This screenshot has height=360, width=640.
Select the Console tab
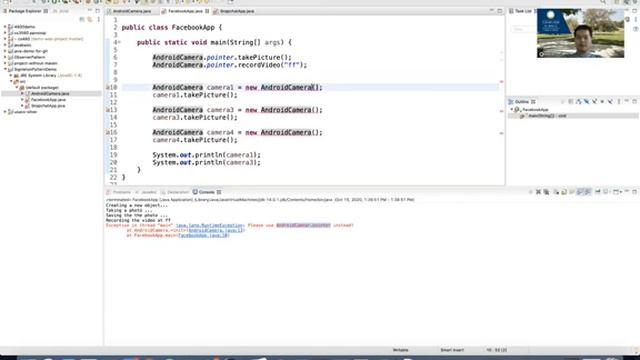click(207, 192)
